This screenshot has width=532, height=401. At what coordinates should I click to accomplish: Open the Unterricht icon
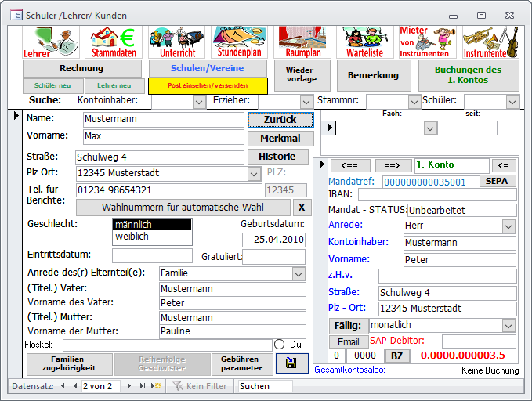pos(177,42)
